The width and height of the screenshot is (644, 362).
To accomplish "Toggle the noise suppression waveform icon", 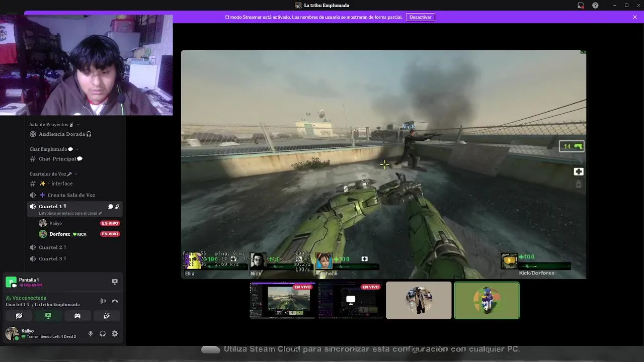I will click(103, 301).
